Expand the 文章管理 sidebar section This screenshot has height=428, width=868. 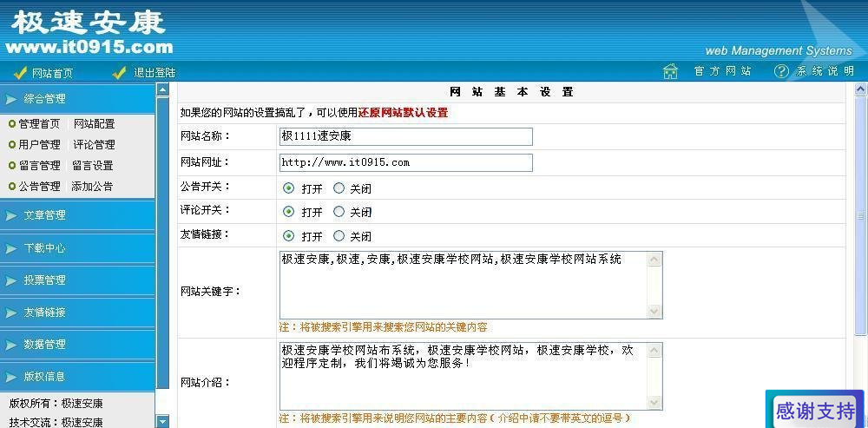point(77,214)
